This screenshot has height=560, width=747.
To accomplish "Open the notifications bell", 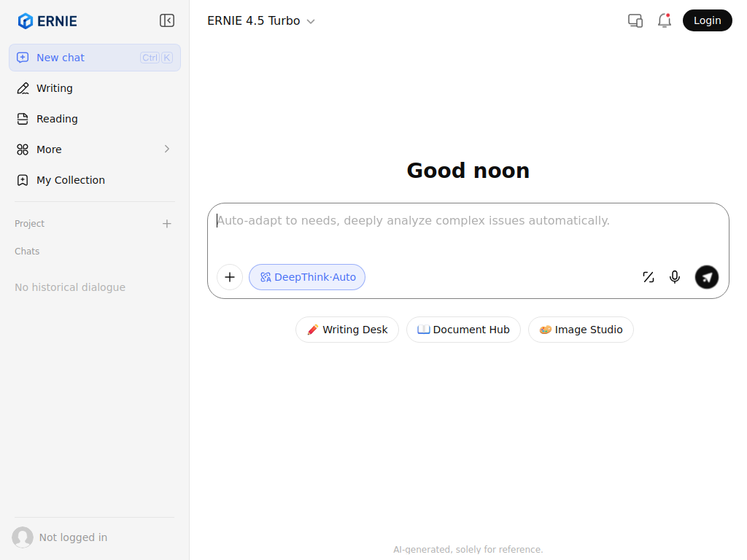I will coord(664,20).
